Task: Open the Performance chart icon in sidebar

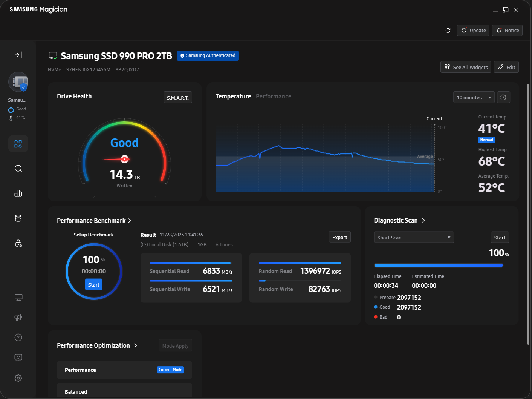Action: 18,193
